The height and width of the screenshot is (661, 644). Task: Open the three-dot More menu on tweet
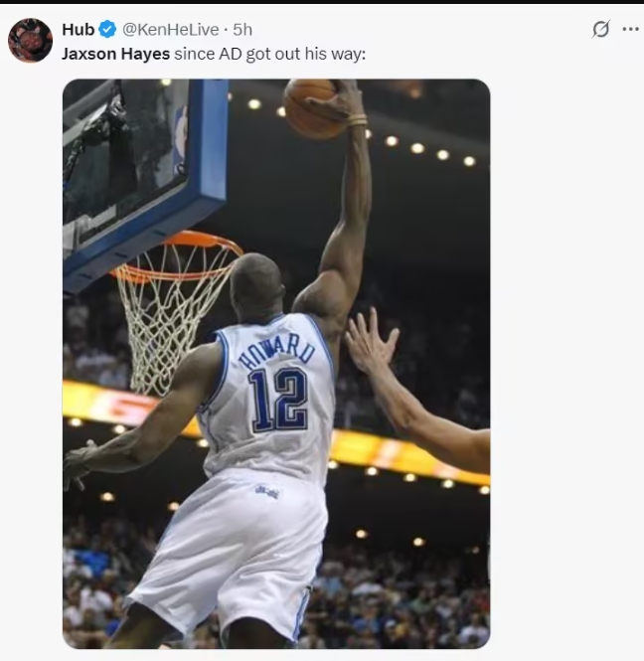tap(630, 29)
